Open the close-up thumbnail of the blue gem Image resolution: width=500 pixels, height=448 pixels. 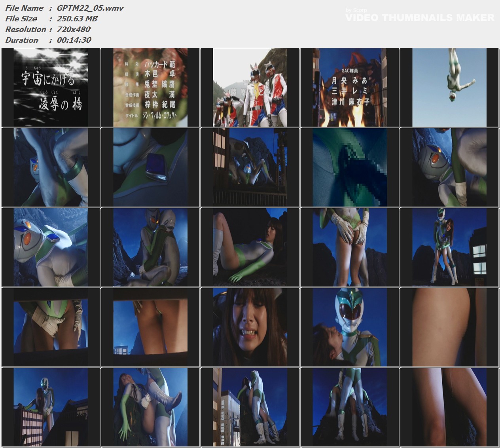coord(150,167)
